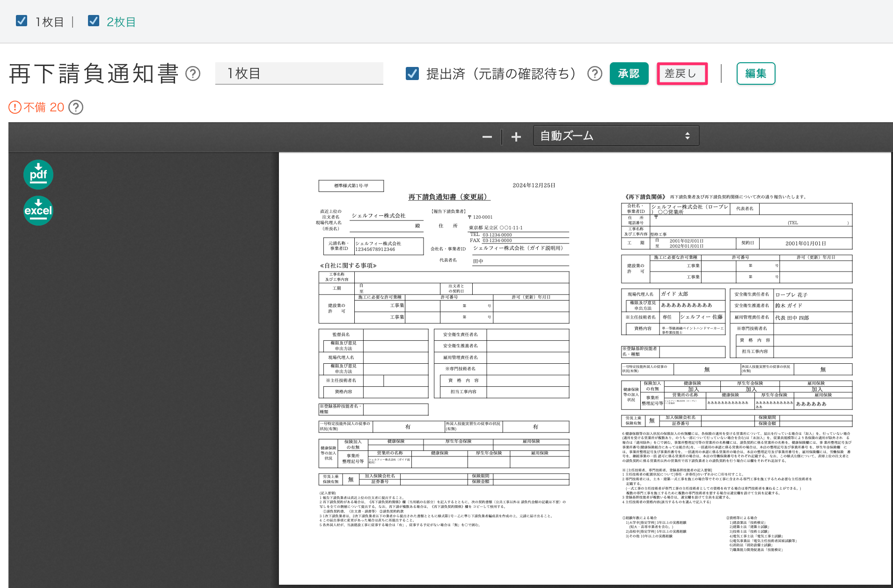893x588 pixels.
Task: Uncheck the 2枚目 checkbox at top
Action: pos(94,21)
